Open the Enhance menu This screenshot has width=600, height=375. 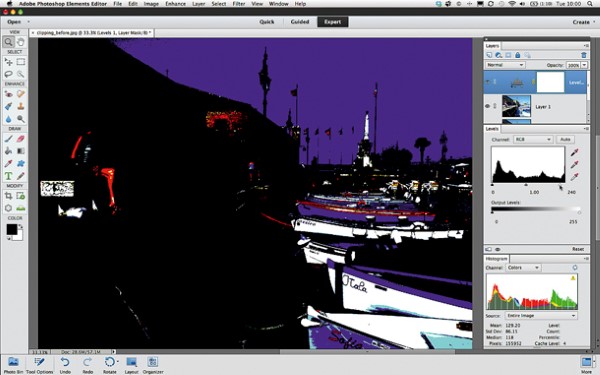coord(175,4)
